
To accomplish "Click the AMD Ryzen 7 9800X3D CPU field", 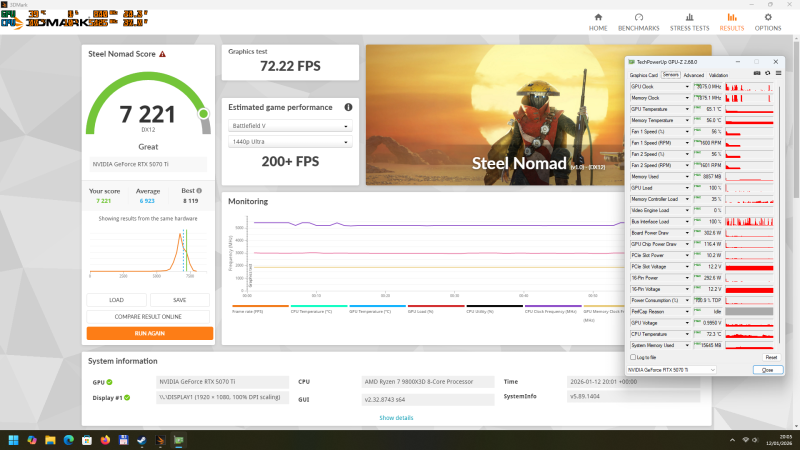I will point(428,382).
